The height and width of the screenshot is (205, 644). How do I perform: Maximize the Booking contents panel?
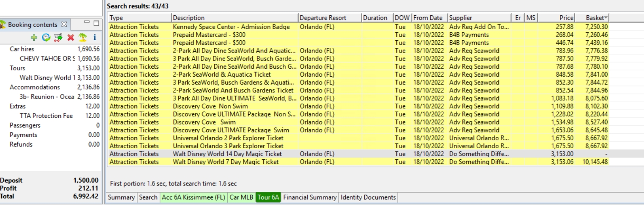pos(96,23)
